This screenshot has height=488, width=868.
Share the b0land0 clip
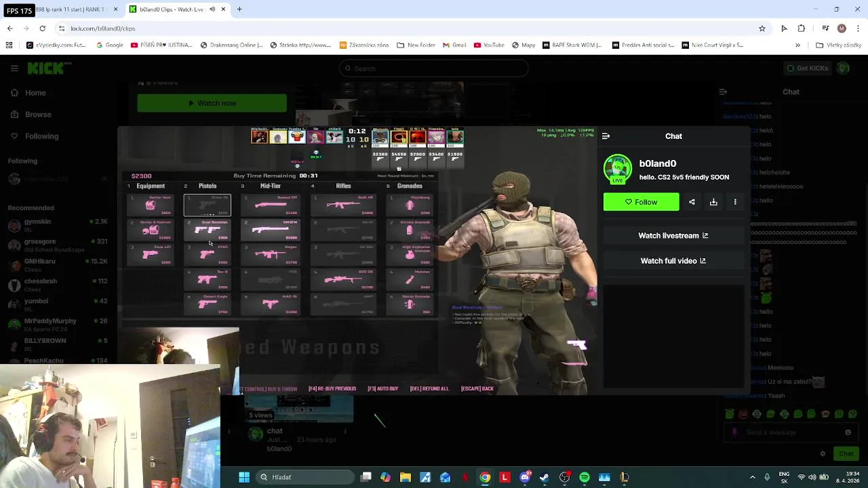(x=692, y=202)
